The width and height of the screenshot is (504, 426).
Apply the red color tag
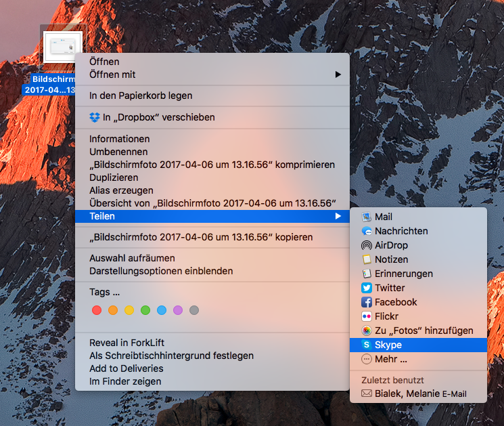tap(96, 310)
